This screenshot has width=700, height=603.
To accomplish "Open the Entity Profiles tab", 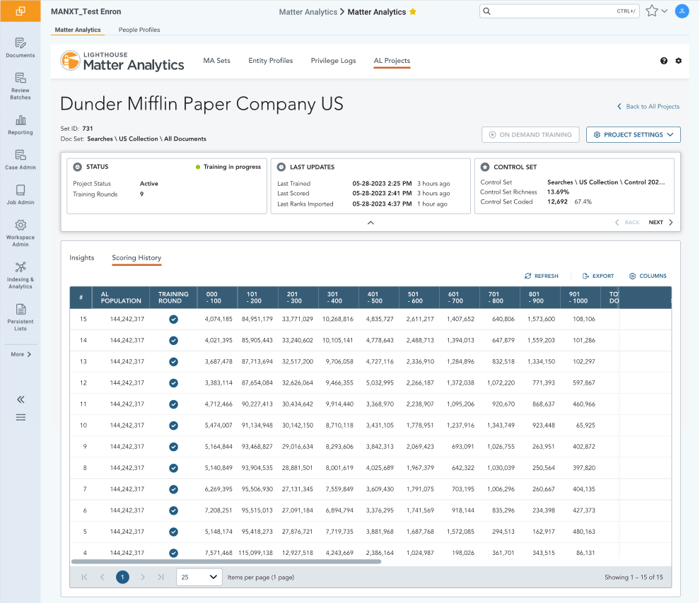I will click(x=271, y=61).
